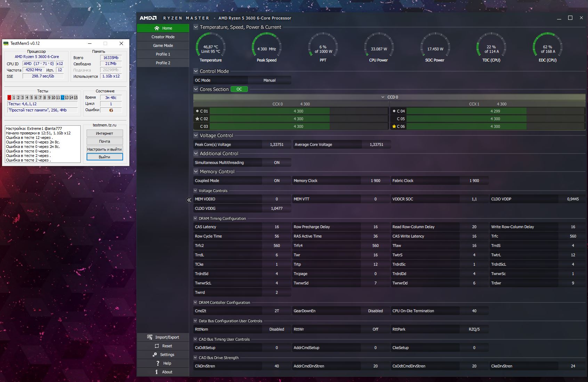Collapse the Voltage Control section

196,135
